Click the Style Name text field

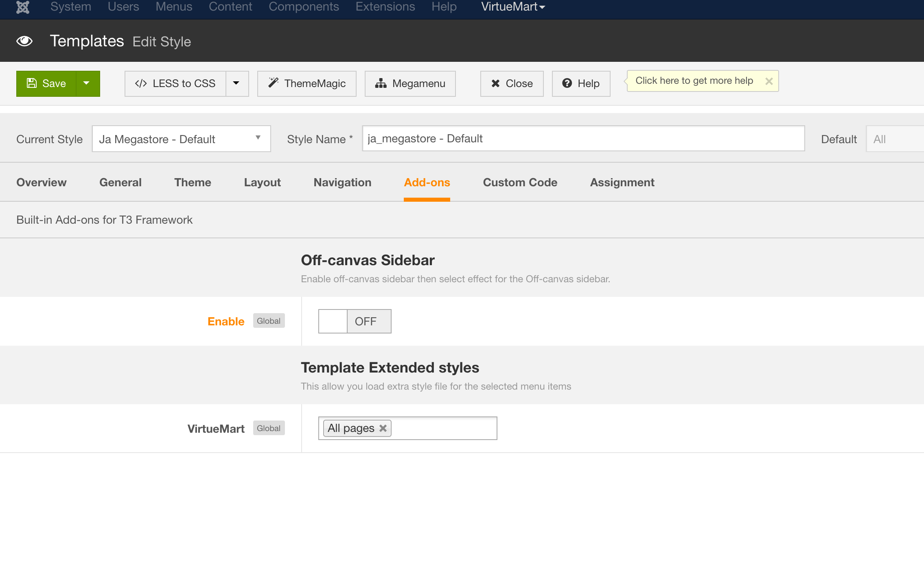coord(583,139)
